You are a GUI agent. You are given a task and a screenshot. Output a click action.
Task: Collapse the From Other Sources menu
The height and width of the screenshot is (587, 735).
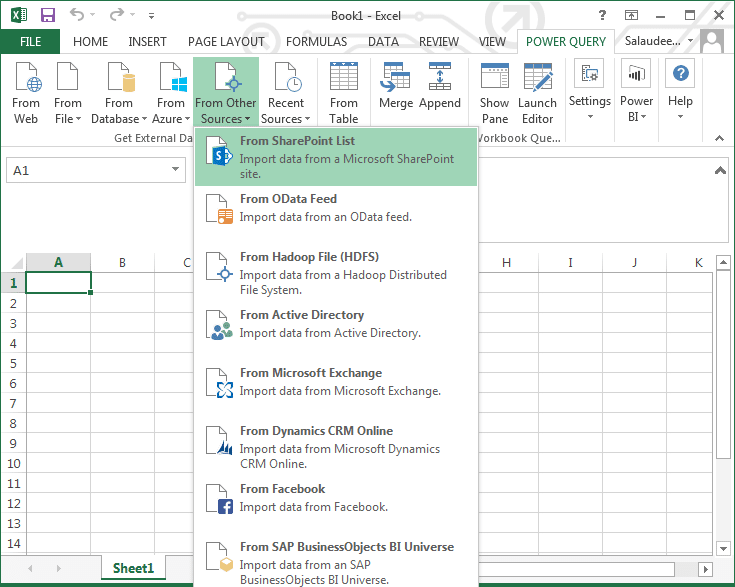[225, 93]
